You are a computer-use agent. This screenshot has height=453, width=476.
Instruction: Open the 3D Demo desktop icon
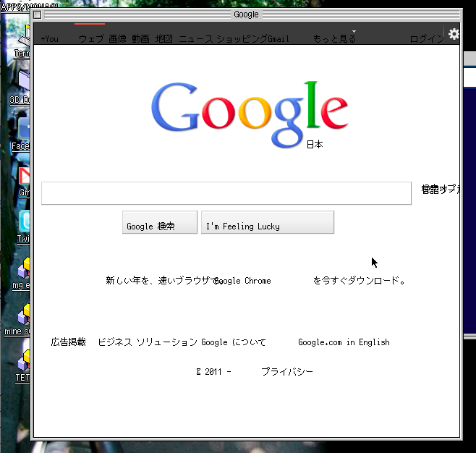point(21,88)
